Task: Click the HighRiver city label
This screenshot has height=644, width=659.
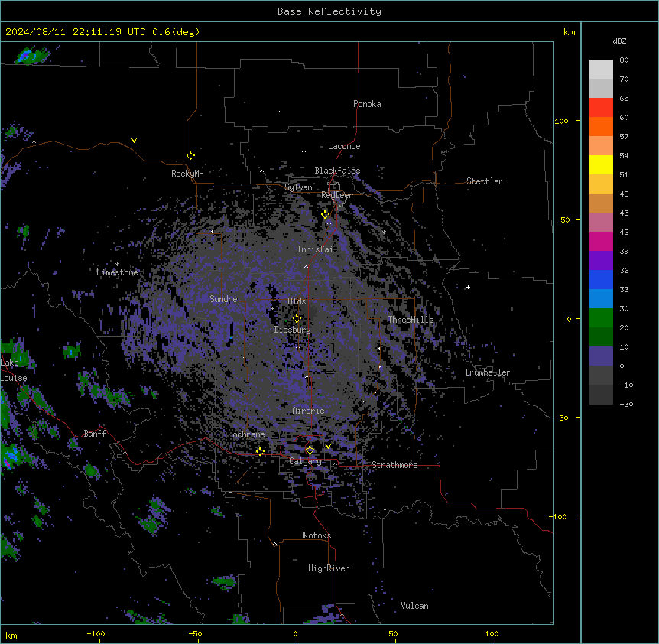Action: pyautogui.click(x=329, y=568)
